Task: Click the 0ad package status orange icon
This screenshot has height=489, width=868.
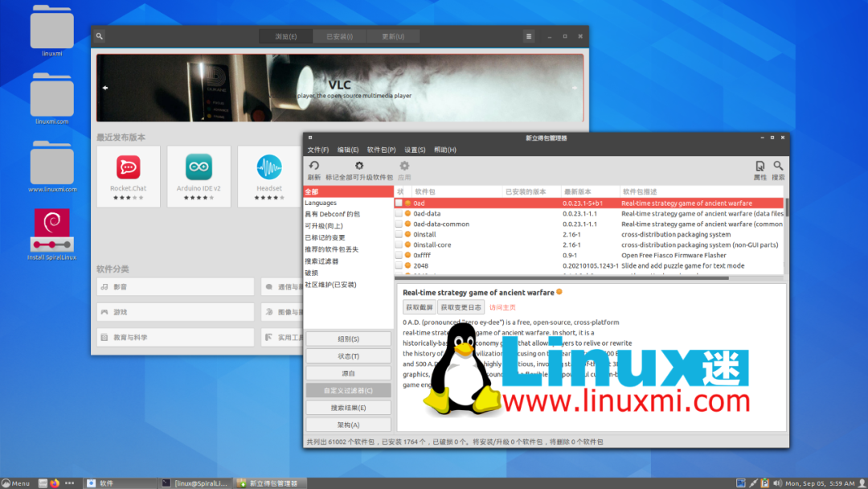Action: pyautogui.click(x=408, y=203)
